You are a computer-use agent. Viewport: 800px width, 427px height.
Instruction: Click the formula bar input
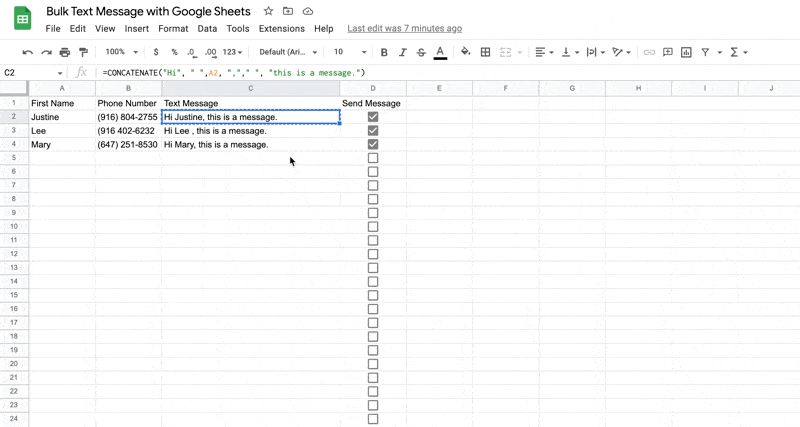click(449, 73)
